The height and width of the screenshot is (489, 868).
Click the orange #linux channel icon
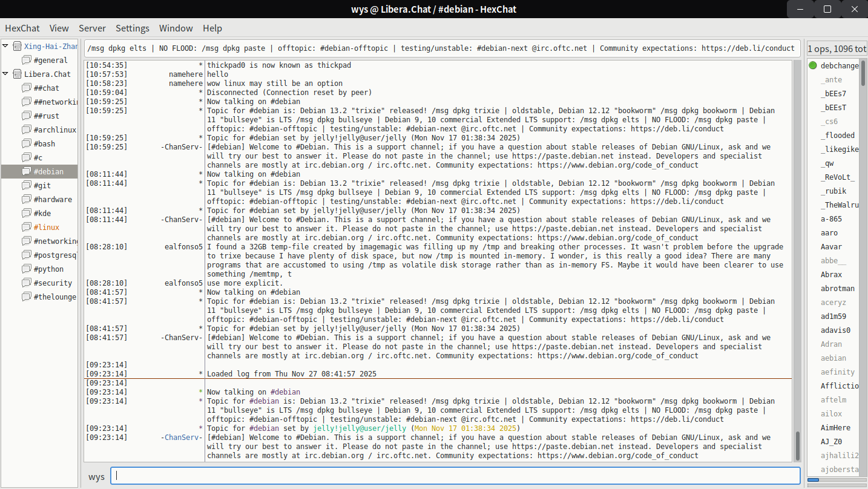[26, 227]
